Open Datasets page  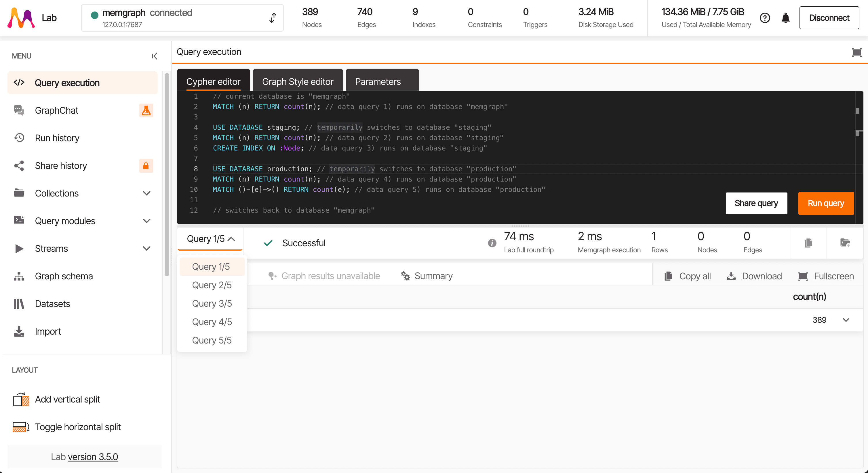tap(83, 304)
